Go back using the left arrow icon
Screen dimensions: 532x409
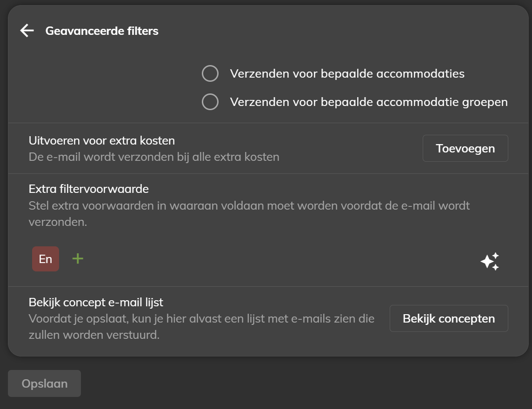pyautogui.click(x=27, y=31)
